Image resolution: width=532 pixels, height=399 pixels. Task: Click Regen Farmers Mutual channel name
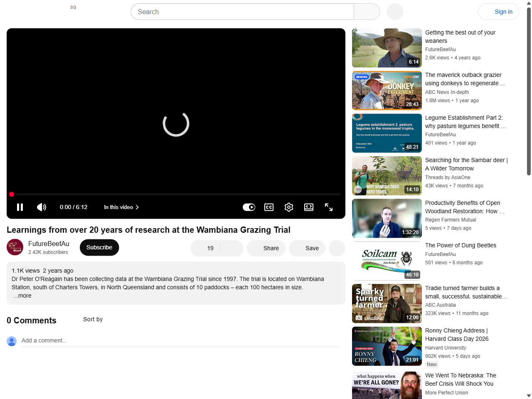pos(451,220)
